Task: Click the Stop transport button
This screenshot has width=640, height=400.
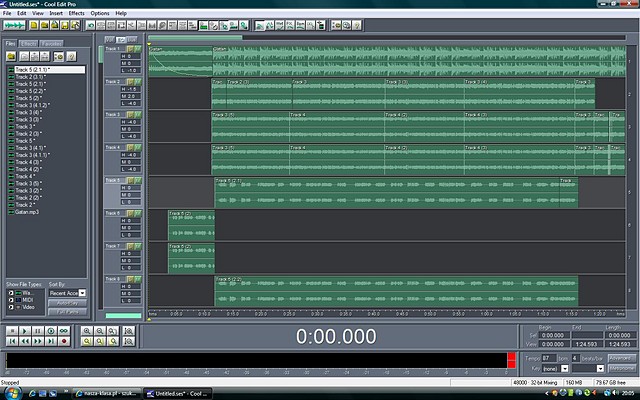Action: point(12,331)
